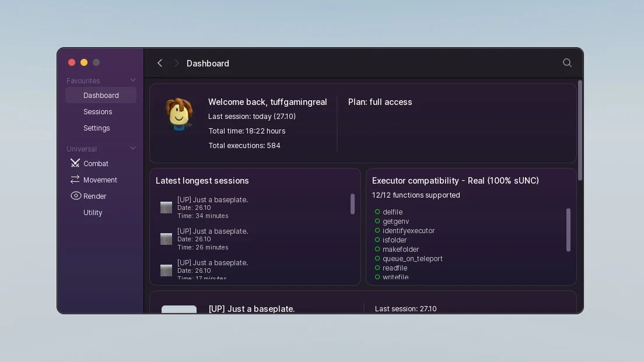Select the Utility category
Viewport: 644px width, 362px height.
pyautogui.click(x=93, y=213)
